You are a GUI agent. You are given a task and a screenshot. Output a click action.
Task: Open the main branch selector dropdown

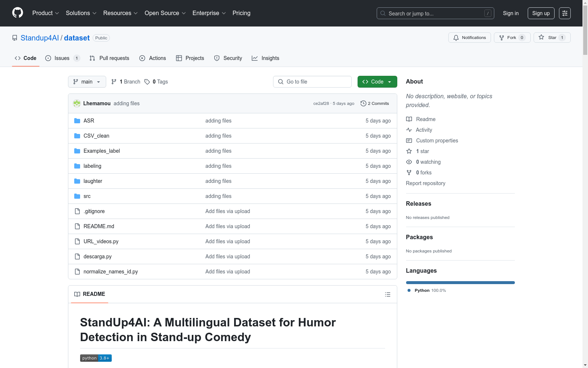pyautogui.click(x=87, y=82)
